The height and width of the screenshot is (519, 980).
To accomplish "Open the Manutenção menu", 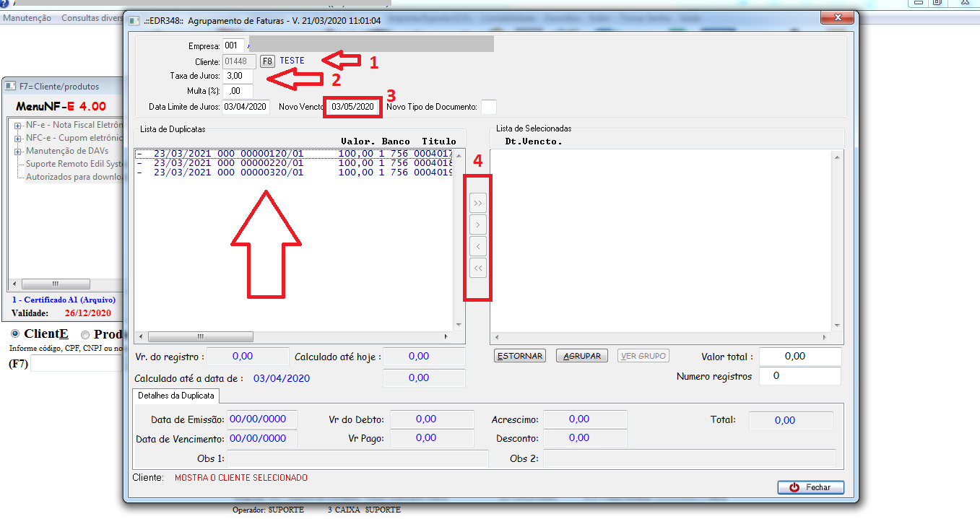I will pyautogui.click(x=27, y=18).
